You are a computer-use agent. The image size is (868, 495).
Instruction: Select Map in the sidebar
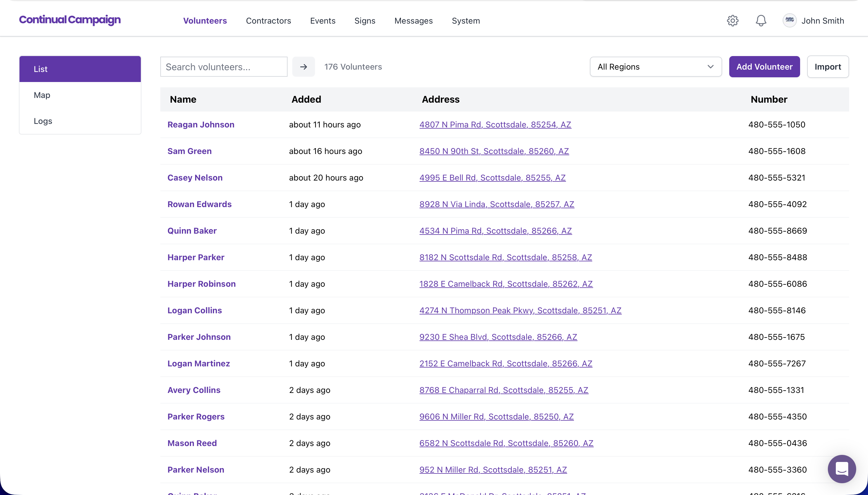pyautogui.click(x=42, y=95)
